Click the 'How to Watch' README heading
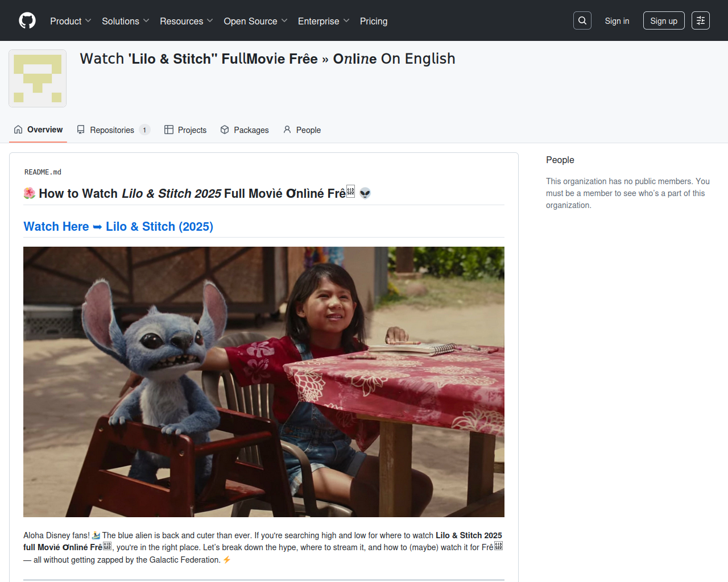Image resolution: width=728 pixels, height=582 pixels. pos(197,193)
